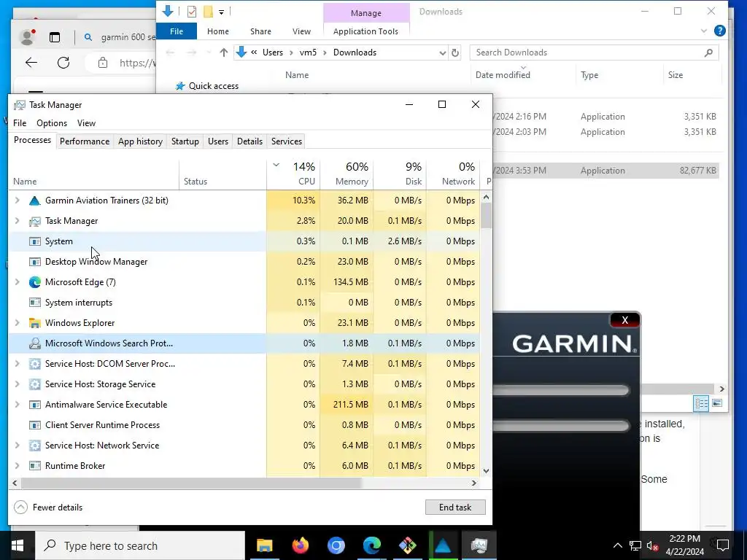Image resolution: width=747 pixels, height=560 pixels.
Task: Switch to the Details tab
Action: [x=249, y=141]
